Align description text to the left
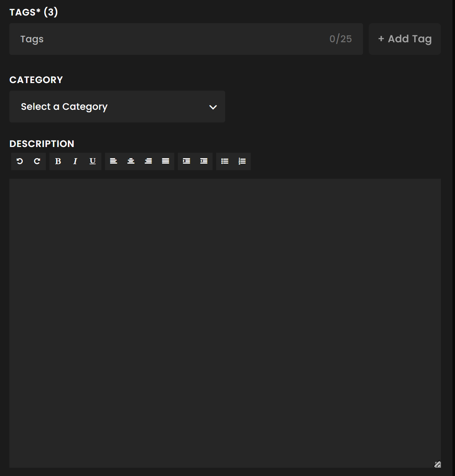Screen dimensions: 455x476 (x=114, y=161)
